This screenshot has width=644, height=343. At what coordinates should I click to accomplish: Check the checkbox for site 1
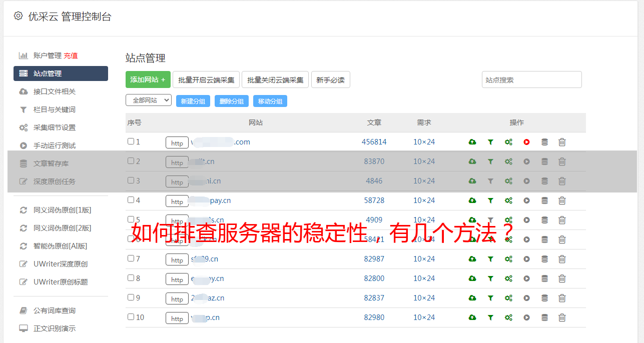pos(131,141)
